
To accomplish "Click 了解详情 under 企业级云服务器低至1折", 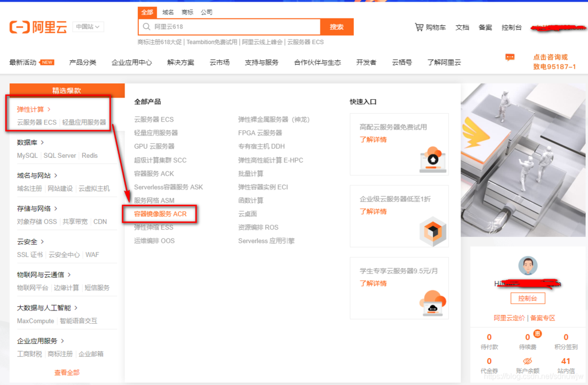I will (373, 212).
